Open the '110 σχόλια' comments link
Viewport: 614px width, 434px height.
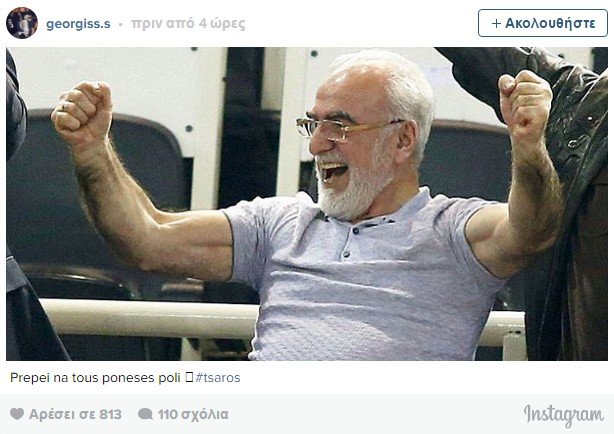[x=193, y=414]
